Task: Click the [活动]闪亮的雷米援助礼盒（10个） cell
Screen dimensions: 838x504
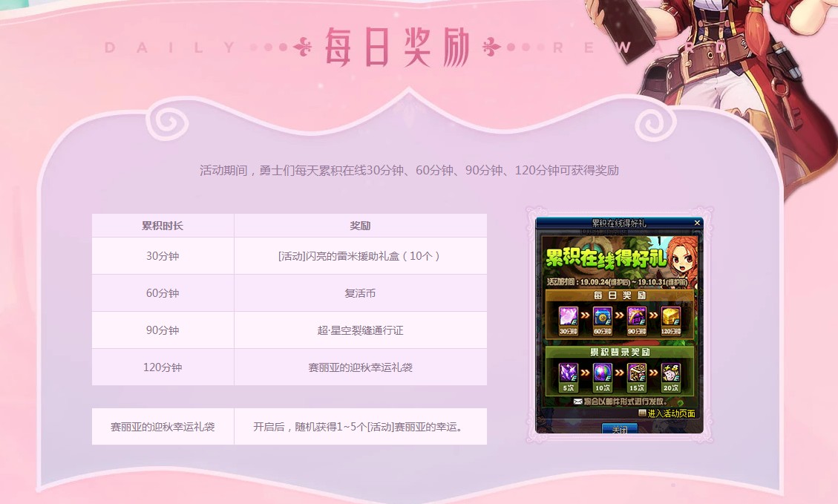Action: tap(360, 256)
